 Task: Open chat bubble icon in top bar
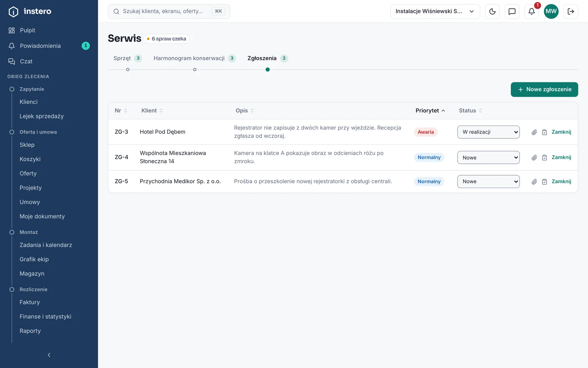(x=512, y=11)
